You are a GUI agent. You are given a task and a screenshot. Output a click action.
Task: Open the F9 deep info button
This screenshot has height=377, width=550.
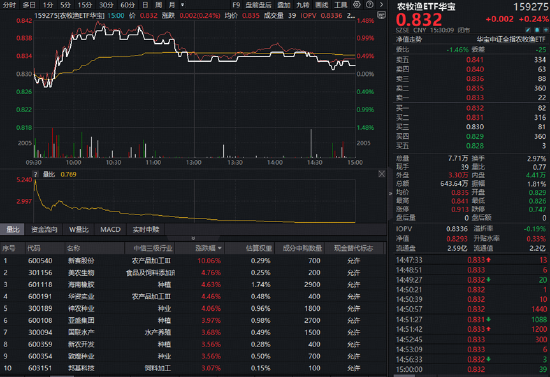pyautogui.click(x=236, y=5)
